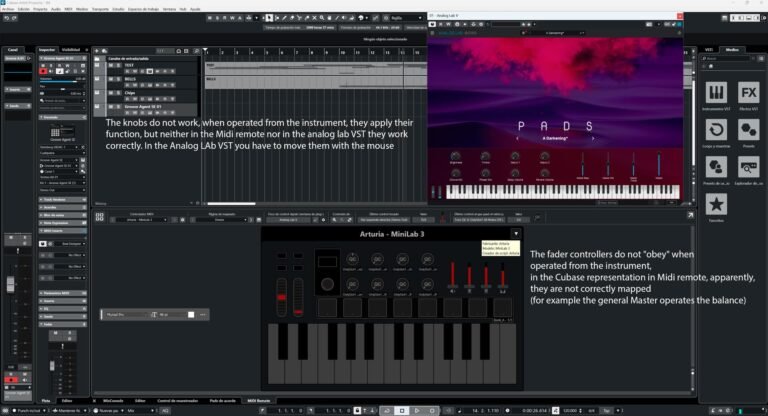Open MIDI Remote mapping grid icon
This screenshot has width=768, height=416.
(x=99, y=217)
